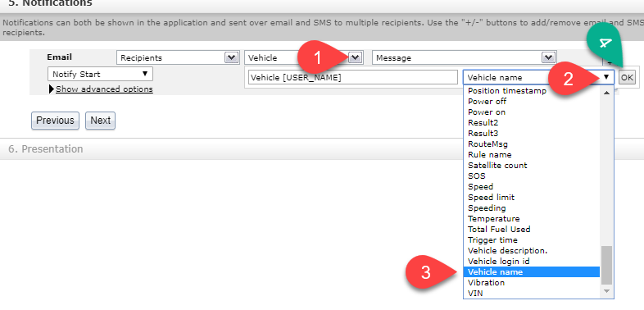Image resolution: width=644 pixels, height=310 pixels.
Task: Click dropdown list scroll down arrow
Action: tap(606, 291)
